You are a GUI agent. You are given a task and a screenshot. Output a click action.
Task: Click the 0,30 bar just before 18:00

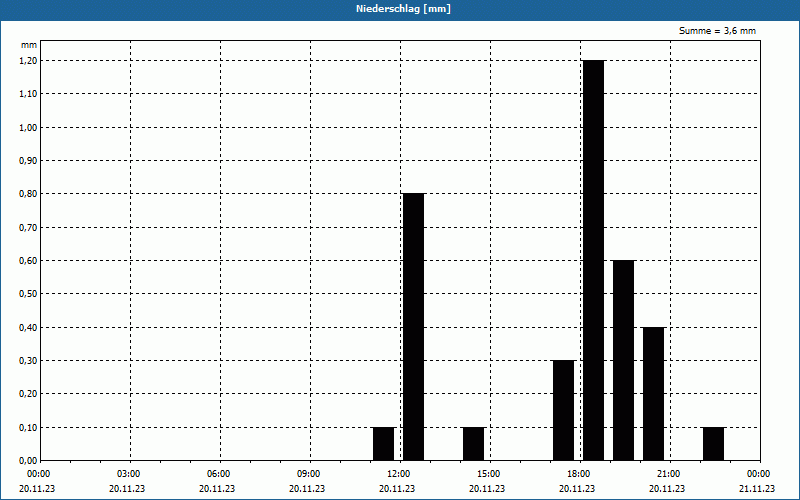point(564,411)
